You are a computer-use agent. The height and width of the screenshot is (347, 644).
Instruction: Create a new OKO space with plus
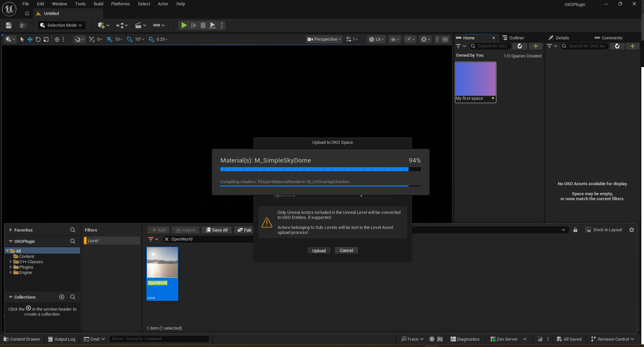pyautogui.click(x=536, y=46)
